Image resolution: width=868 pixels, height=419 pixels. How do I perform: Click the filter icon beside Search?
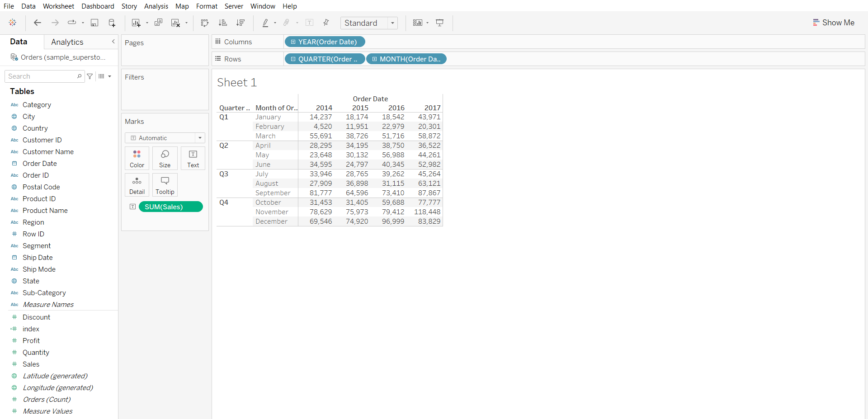(x=90, y=76)
